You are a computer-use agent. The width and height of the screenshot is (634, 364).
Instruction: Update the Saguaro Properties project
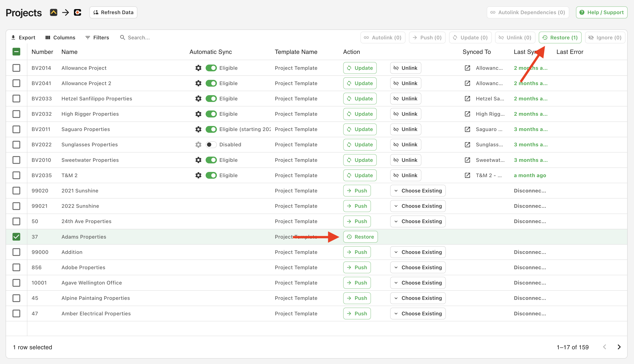(360, 129)
